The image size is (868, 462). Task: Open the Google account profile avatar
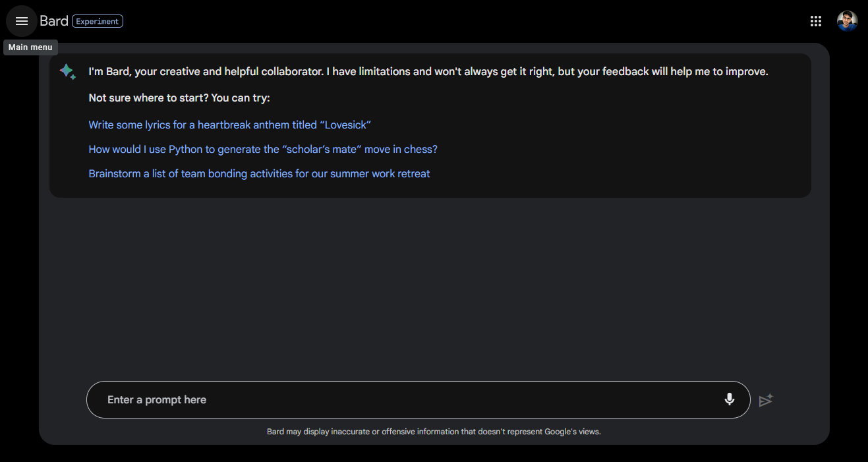coord(847,21)
